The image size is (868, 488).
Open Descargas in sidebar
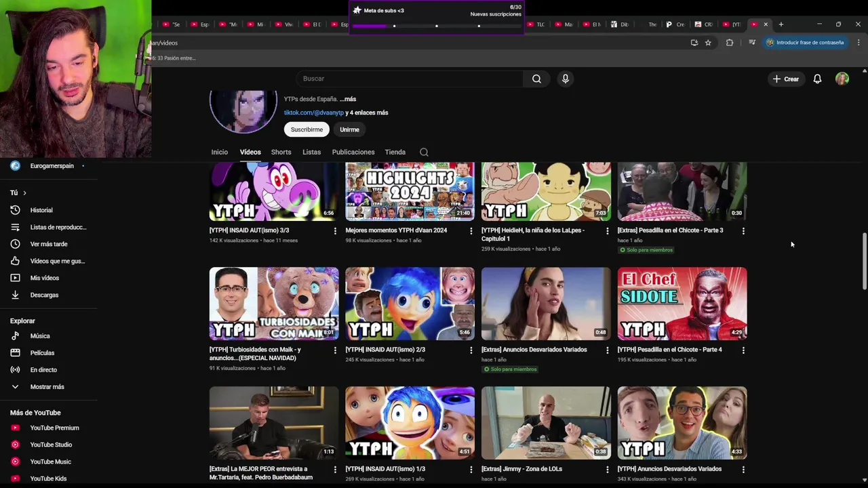coord(44,295)
